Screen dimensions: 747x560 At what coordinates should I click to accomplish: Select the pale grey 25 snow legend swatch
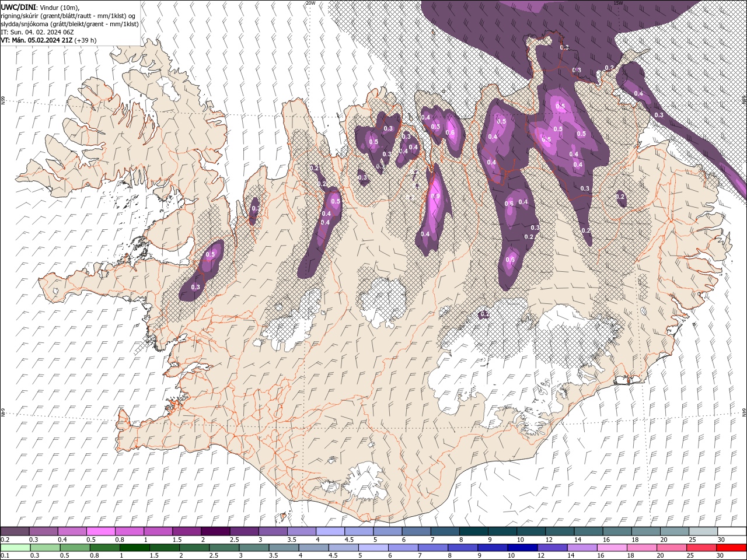pyautogui.click(x=703, y=531)
